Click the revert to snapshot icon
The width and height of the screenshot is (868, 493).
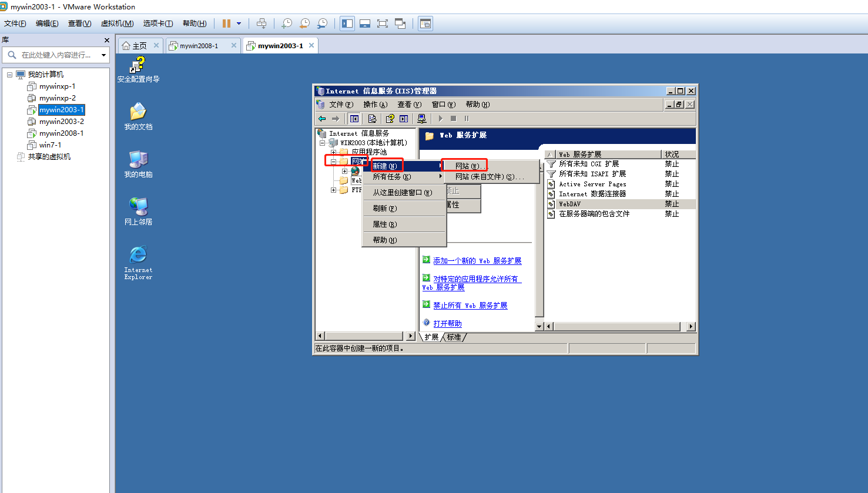coord(304,24)
